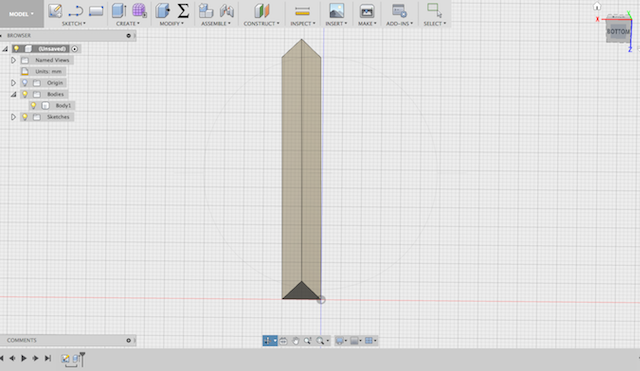This screenshot has height=371, width=640.
Task: Expand the Origin tree node
Action: pyautogui.click(x=13, y=83)
